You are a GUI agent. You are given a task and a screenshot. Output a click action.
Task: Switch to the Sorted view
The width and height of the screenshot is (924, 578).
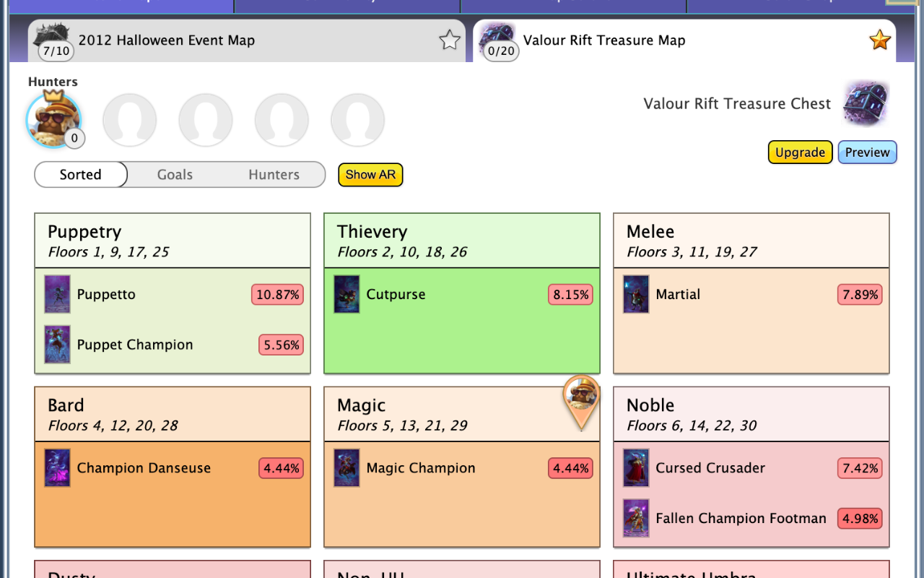81,175
